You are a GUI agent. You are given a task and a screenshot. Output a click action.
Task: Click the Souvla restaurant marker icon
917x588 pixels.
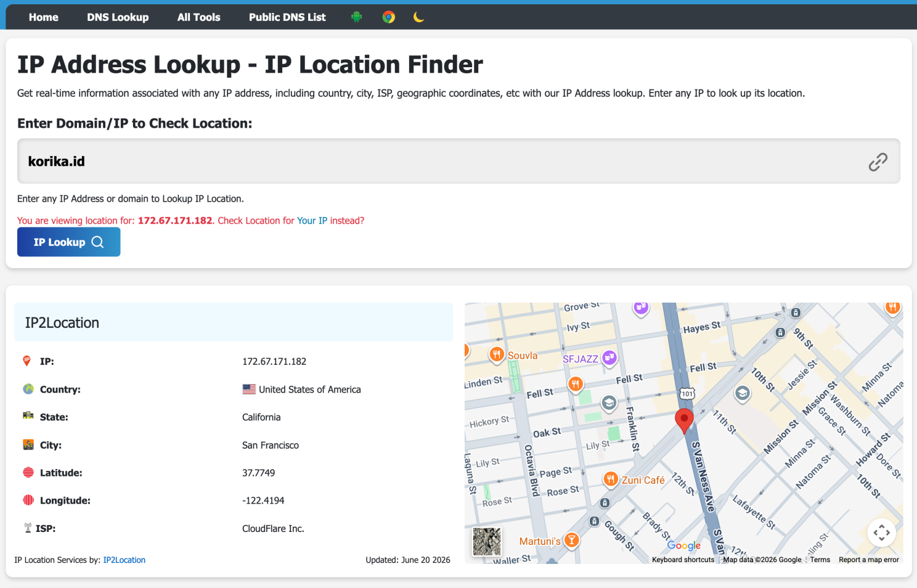point(497,354)
